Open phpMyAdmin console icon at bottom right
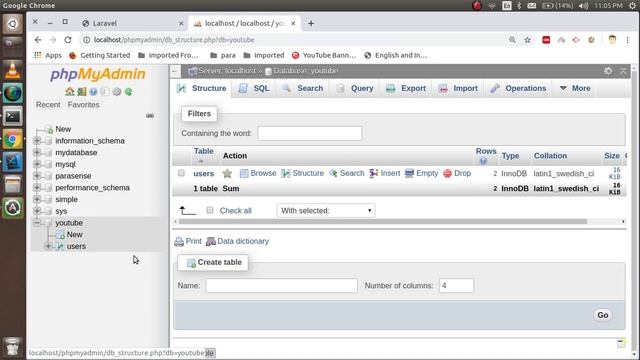This screenshot has width=640, height=360. pyautogui.click(x=621, y=343)
